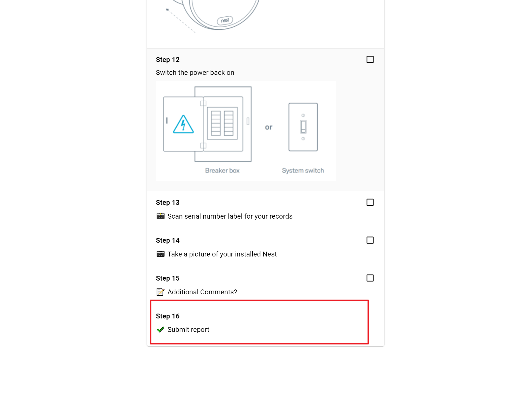Viewport: 526px width, 420px height.
Task: Click the green checkmark icon in Step 16
Action: tap(160, 329)
